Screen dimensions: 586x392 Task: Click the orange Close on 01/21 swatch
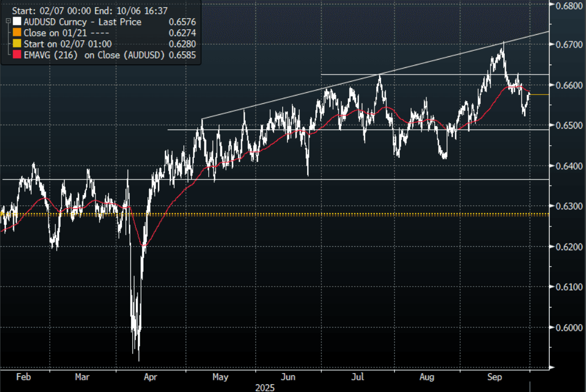(17, 33)
